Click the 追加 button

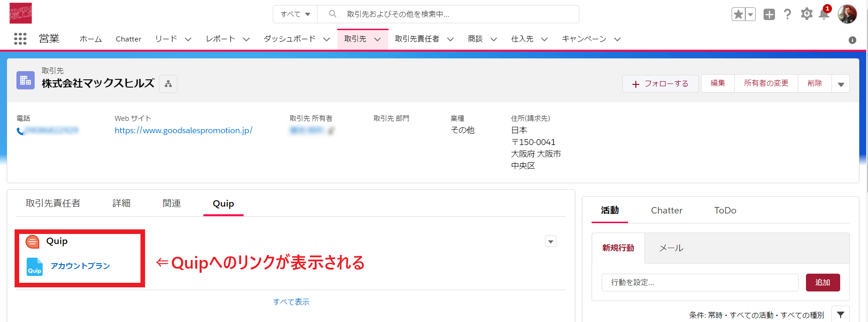point(822,282)
